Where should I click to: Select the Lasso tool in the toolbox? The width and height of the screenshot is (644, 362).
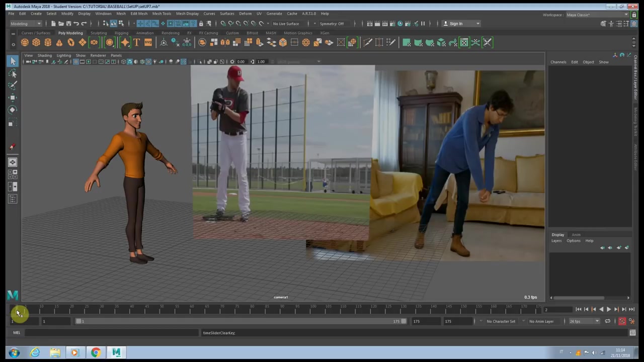(13, 73)
